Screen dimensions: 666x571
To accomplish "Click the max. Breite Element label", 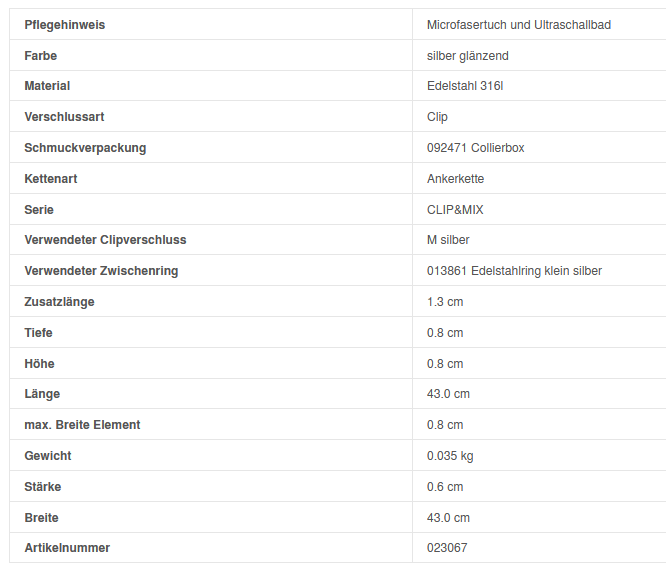I will [82, 425].
